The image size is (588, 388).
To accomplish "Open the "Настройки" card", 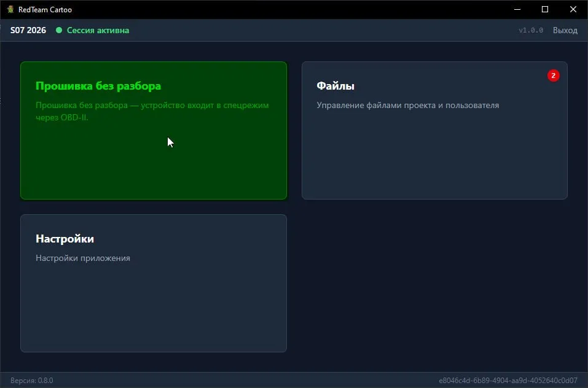I will pyautogui.click(x=154, y=283).
